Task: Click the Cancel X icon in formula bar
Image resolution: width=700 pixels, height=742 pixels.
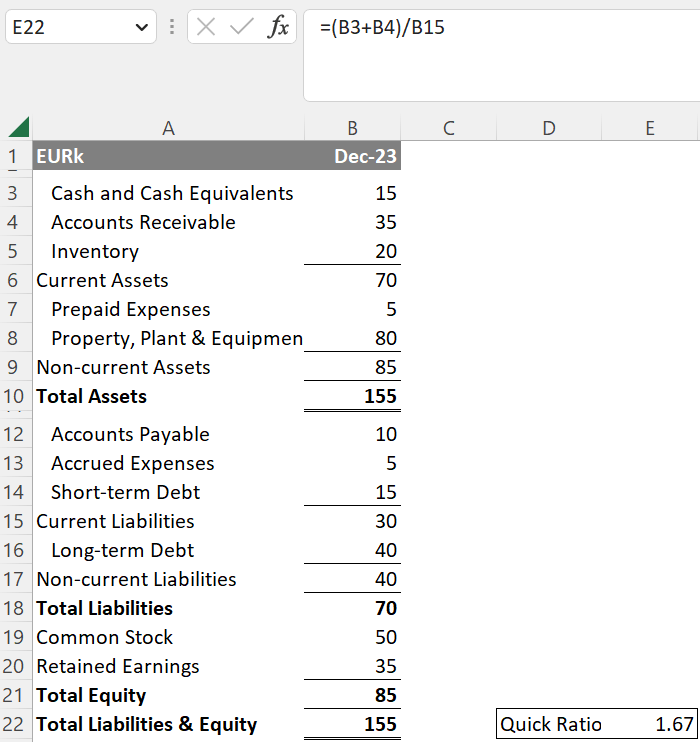Action: coord(207,28)
